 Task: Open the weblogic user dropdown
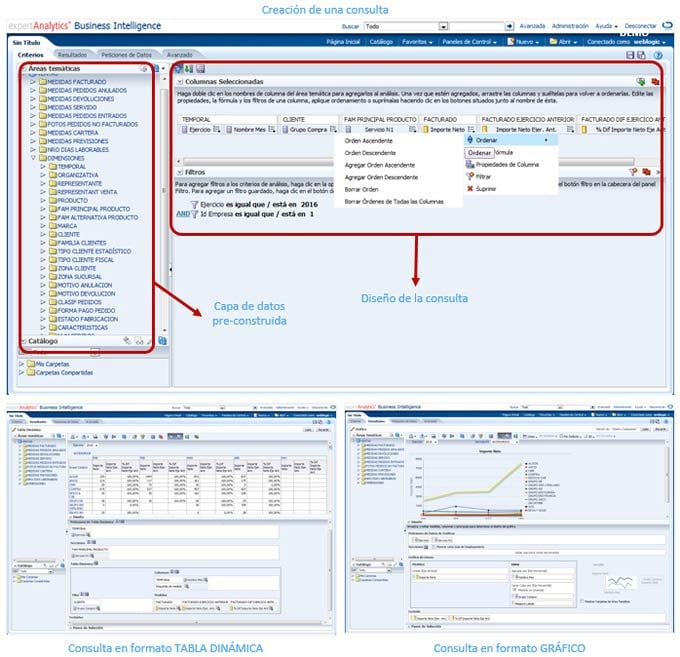point(650,42)
